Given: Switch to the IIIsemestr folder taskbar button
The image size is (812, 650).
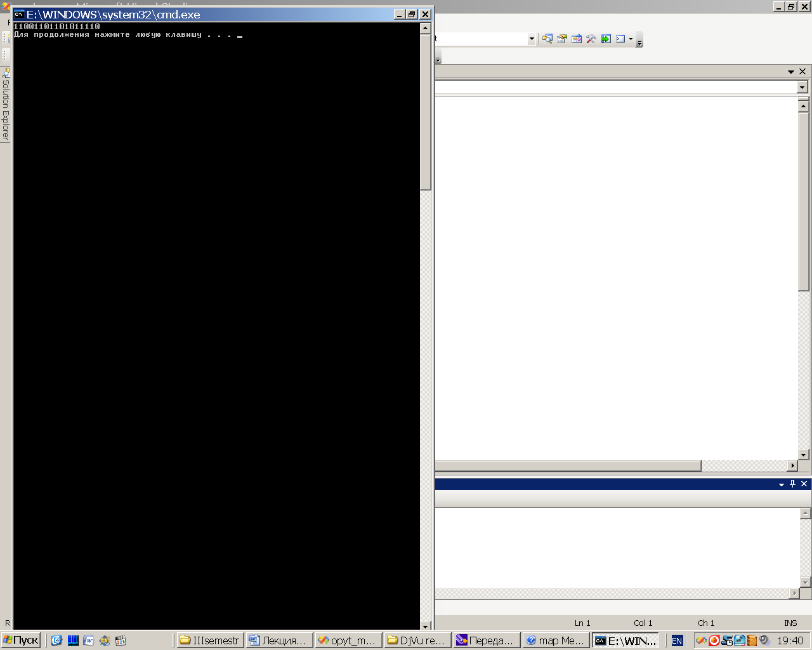Looking at the screenshot, I should click(x=210, y=640).
